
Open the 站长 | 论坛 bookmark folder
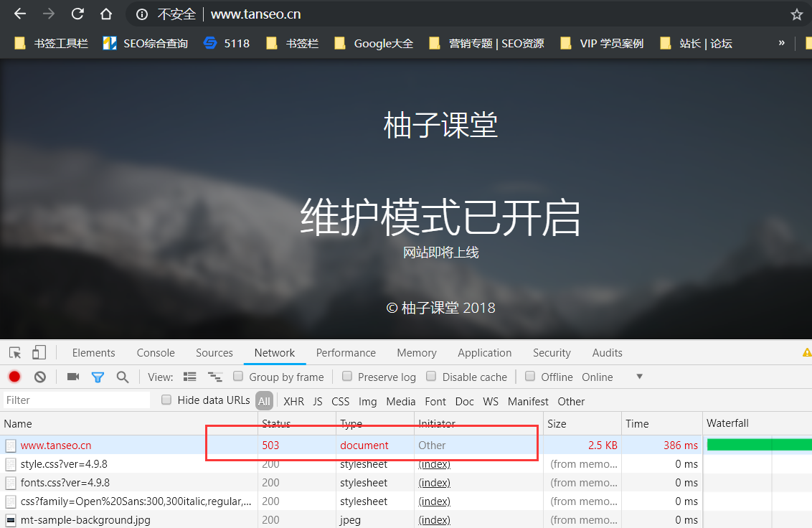tap(696, 44)
